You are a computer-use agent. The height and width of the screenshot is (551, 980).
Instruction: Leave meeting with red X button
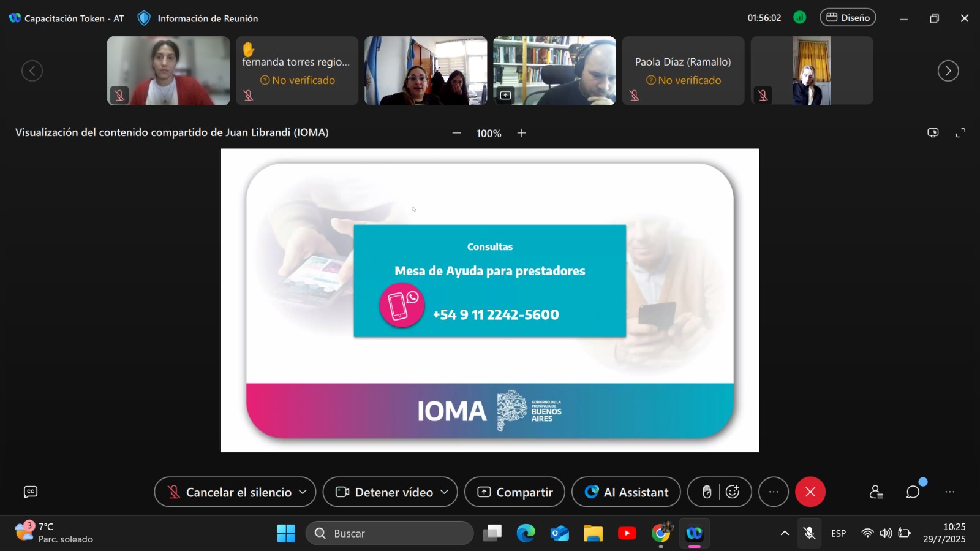click(x=810, y=492)
